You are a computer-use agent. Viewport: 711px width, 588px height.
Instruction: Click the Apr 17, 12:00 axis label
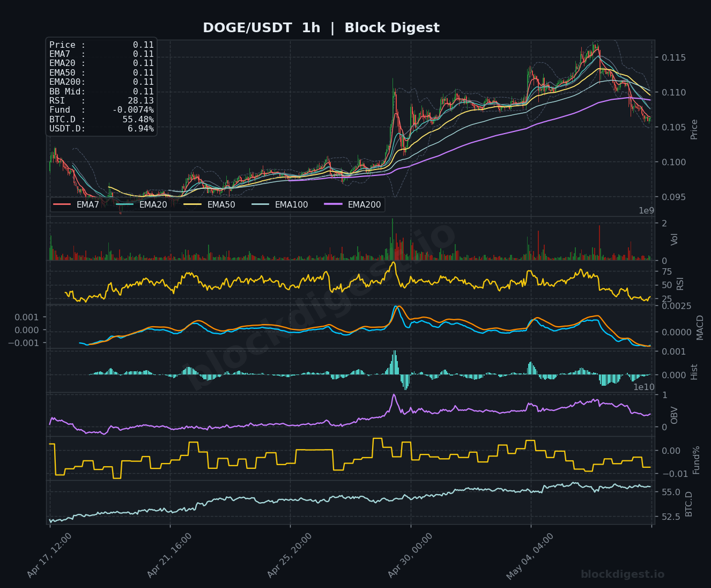tap(49, 556)
